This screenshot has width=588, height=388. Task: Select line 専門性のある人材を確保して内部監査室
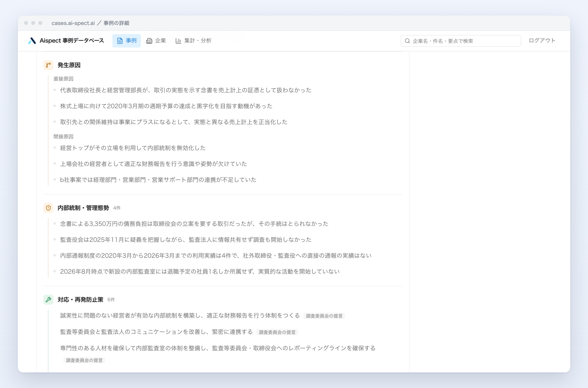coord(218,348)
